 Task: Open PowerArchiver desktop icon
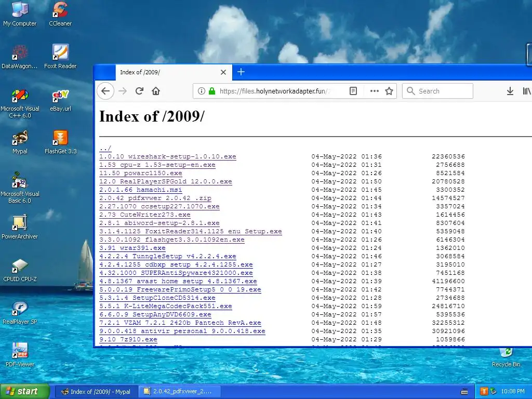pos(20,228)
